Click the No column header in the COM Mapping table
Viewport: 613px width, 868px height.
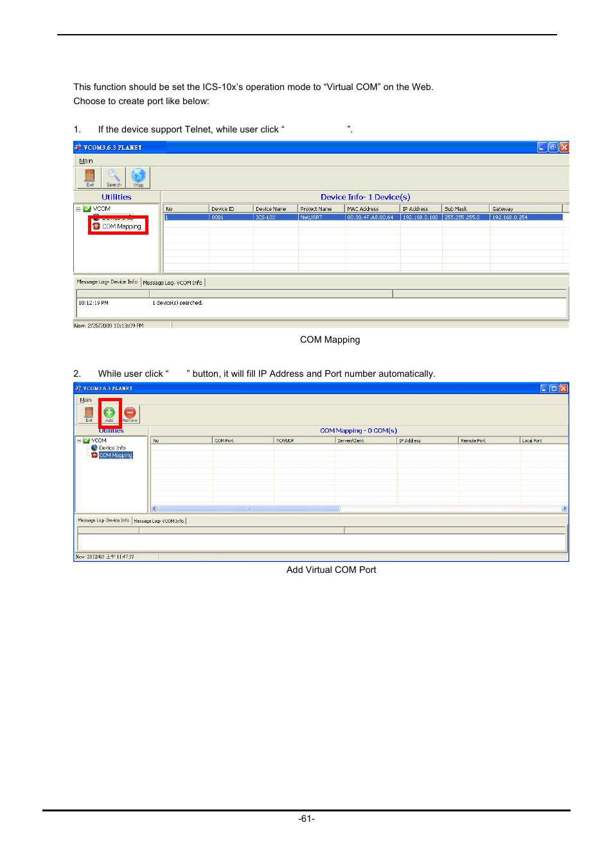[x=182, y=440]
